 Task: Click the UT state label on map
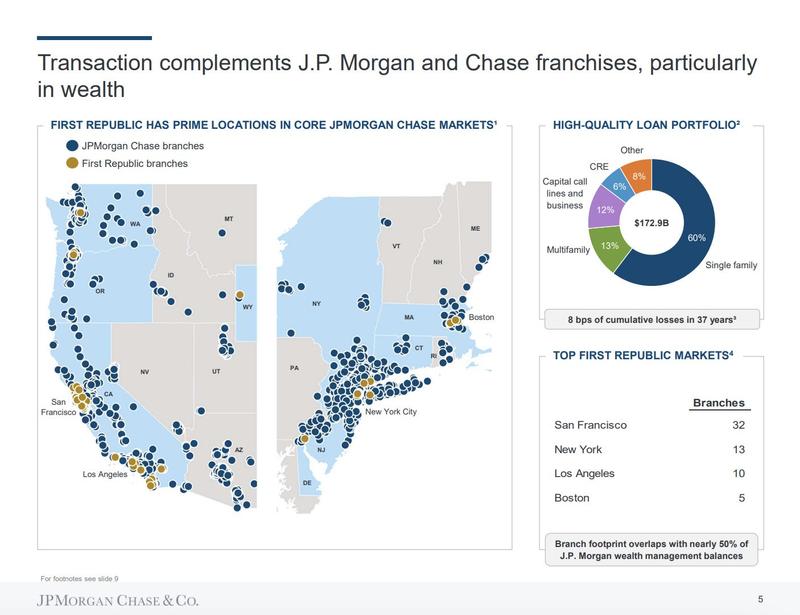pyautogui.click(x=216, y=372)
